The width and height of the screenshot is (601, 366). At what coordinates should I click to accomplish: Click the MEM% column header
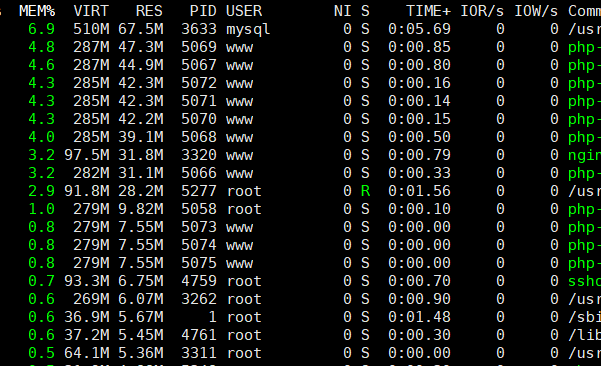[x=37, y=11]
